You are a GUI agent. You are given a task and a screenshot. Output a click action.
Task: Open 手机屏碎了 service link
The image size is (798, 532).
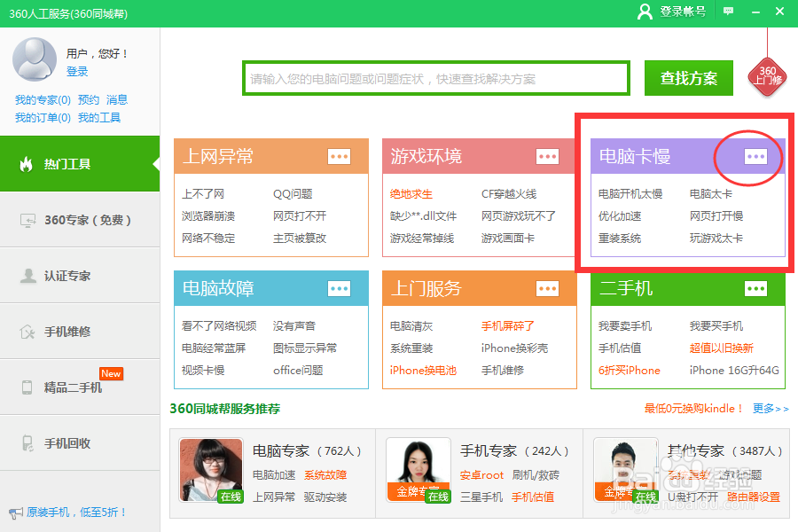tap(508, 325)
